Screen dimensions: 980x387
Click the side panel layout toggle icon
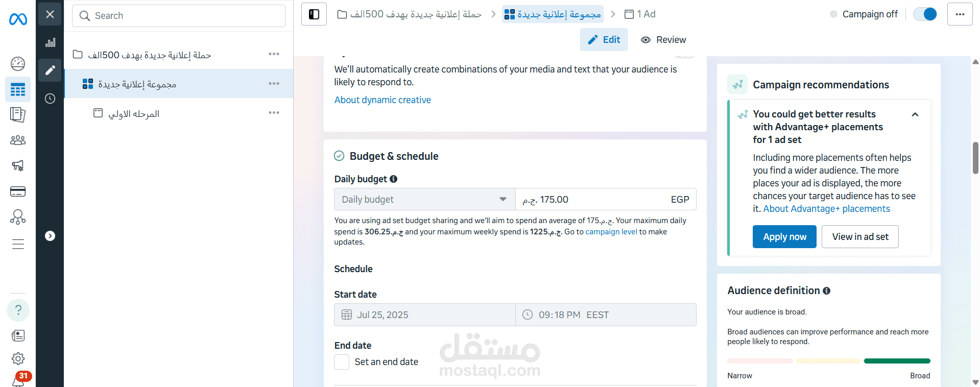pyautogui.click(x=314, y=14)
